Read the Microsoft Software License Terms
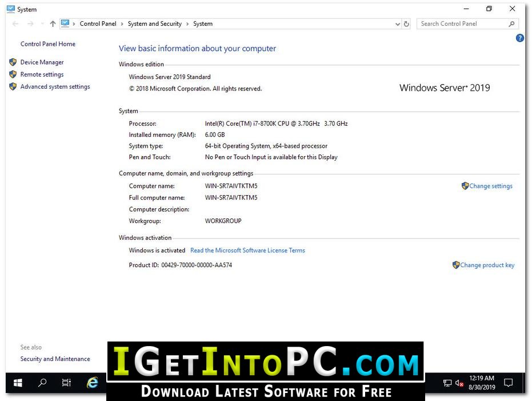 (x=247, y=250)
